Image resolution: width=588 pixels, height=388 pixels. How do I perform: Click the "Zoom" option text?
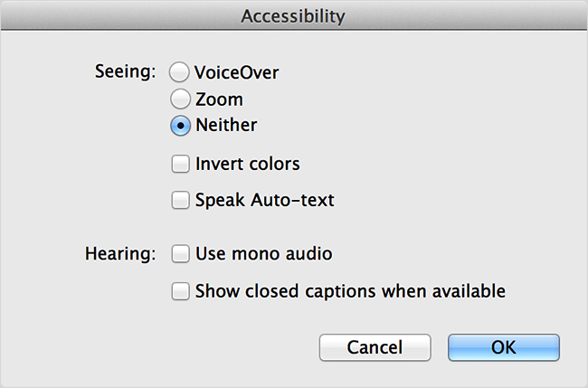tap(219, 99)
